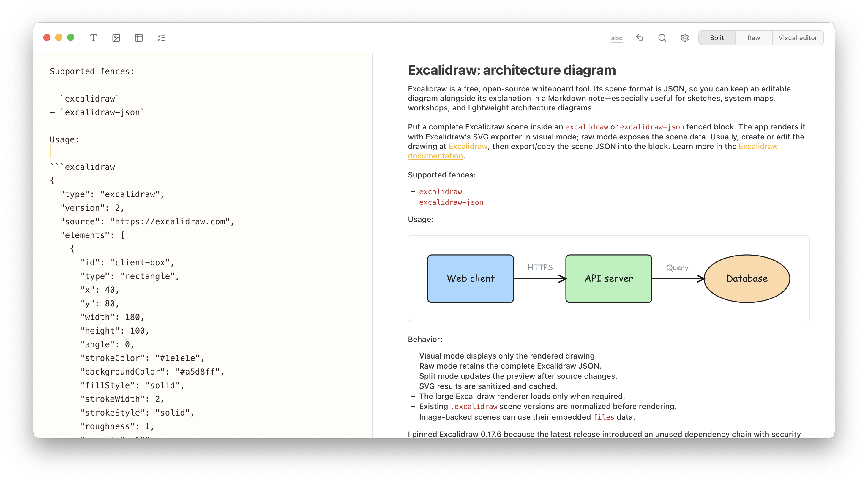This screenshot has height=482, width=868.
Task: Click the "strokeWidth": 2 line
Action: (122, 399)
